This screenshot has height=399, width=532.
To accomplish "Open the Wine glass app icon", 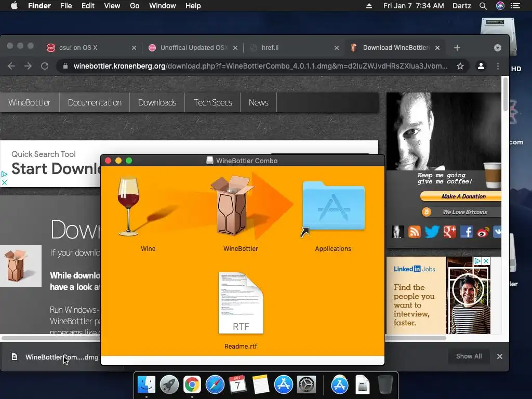I will pyautogui.click(x=129, y=206).
